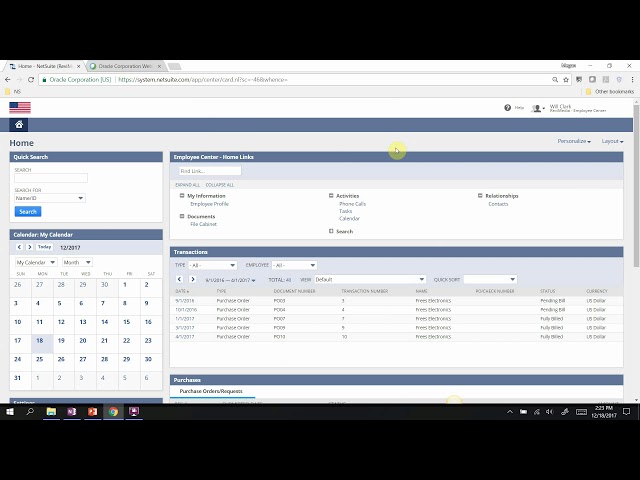
Task: Click the browser address bar URL
Action: 203,80
